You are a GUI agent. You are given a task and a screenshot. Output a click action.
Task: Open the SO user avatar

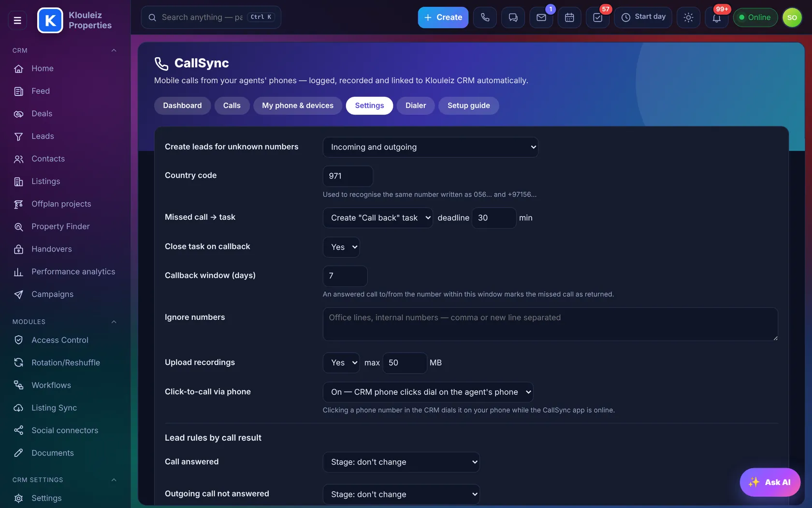(x=792, y=17)
